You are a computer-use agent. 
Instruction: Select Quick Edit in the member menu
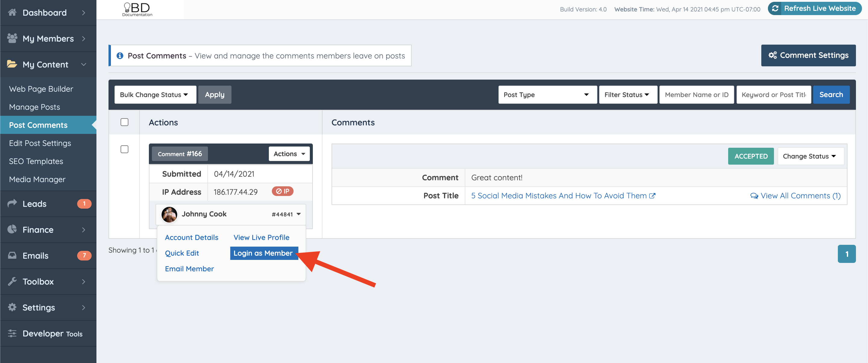click(x=182, y=253)
